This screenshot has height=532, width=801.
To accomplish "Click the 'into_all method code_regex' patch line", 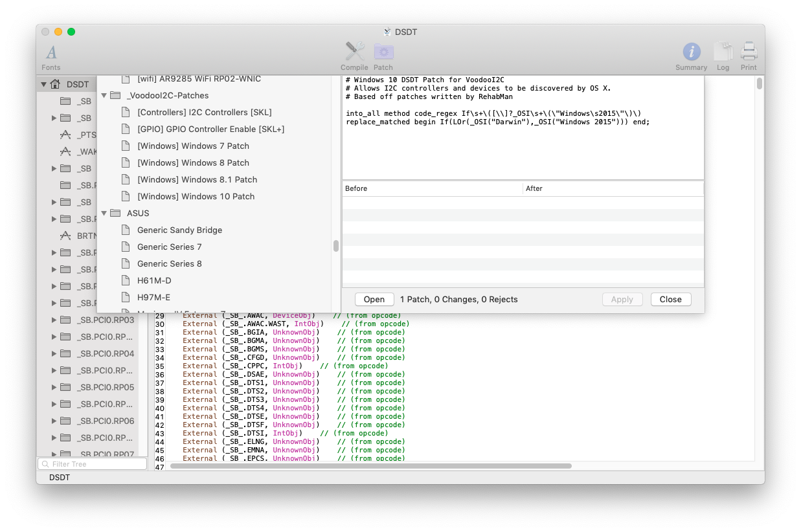I will [493, 113].
